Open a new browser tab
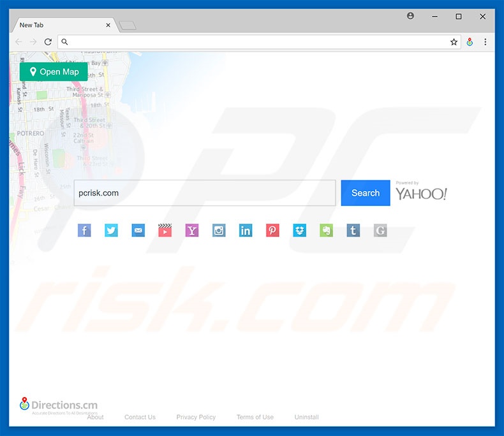This screenshot has width=504, height=436. pyautogui.click(x=128, y=25)
